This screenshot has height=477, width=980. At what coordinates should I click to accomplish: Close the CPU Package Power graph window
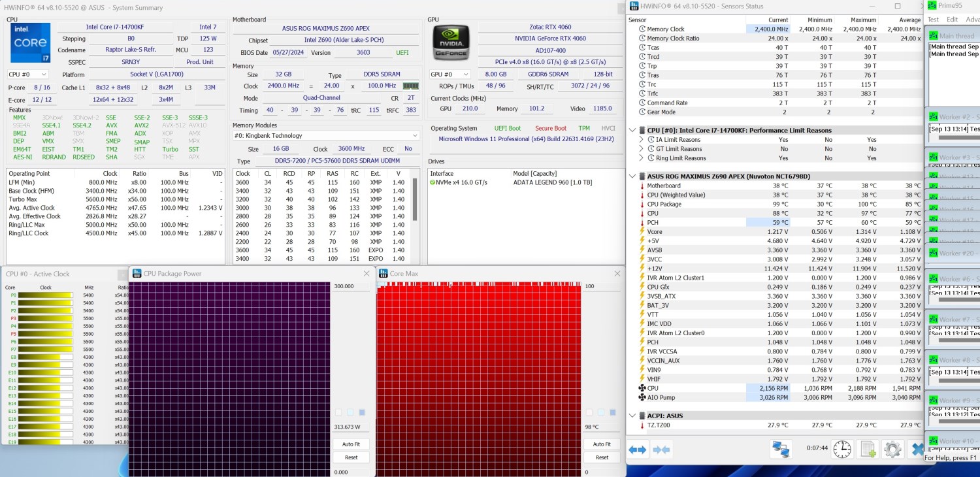click(x=367, y=274)
